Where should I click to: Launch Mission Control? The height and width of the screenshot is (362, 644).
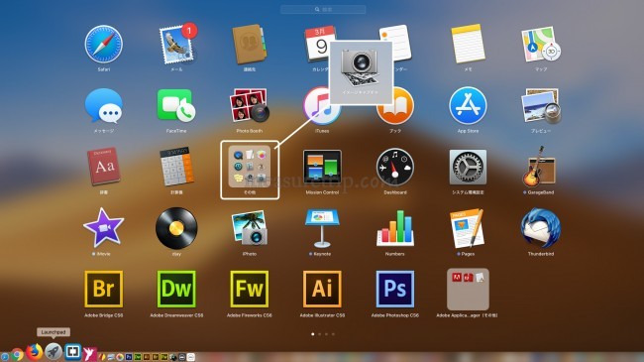[322, 167]
